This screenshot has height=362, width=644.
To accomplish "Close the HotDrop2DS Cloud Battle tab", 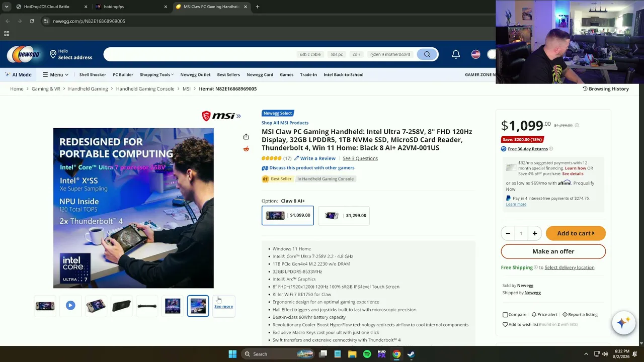I will pos(86,7).
